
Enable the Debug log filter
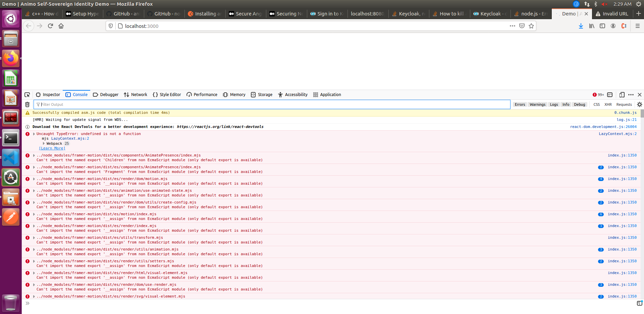[580, 104]
